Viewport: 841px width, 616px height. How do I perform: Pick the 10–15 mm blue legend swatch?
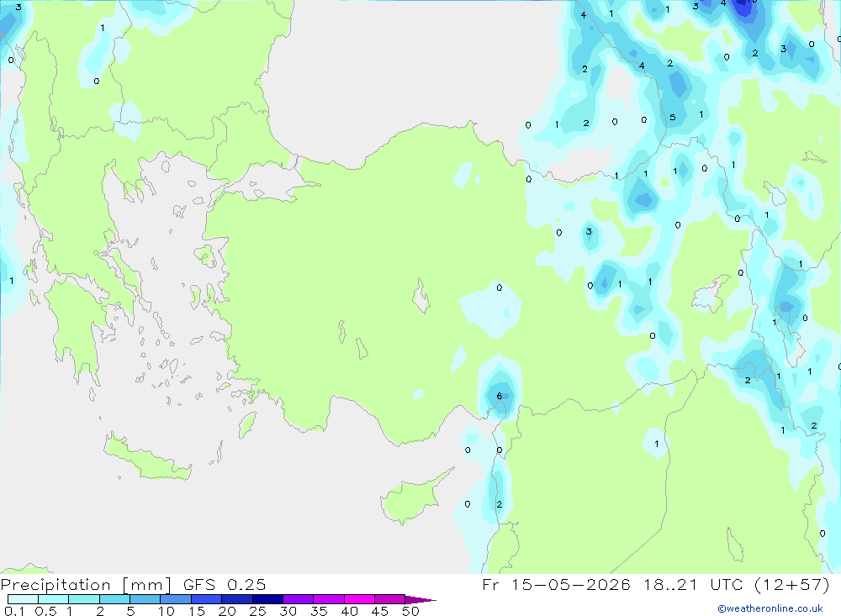[x=176, y=599]
